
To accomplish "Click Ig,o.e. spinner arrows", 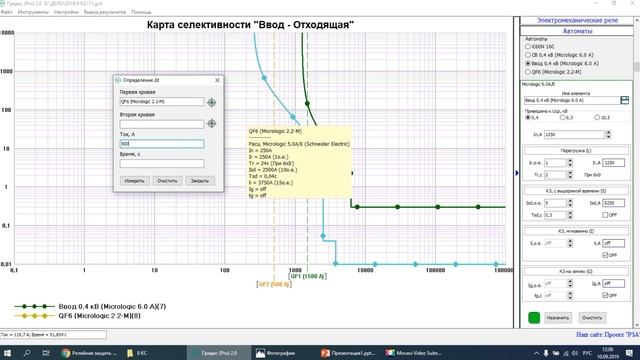I will click(570, 283).
